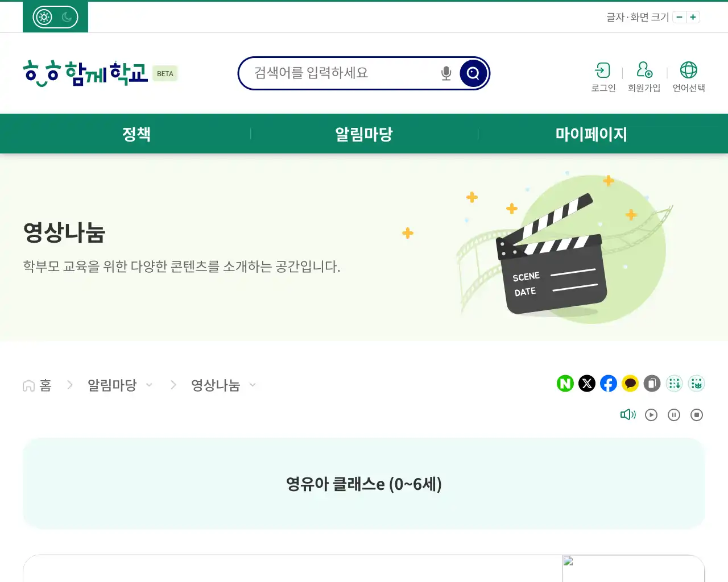Share the page on Facebook

pyautogui.click(x=608, y=384)
